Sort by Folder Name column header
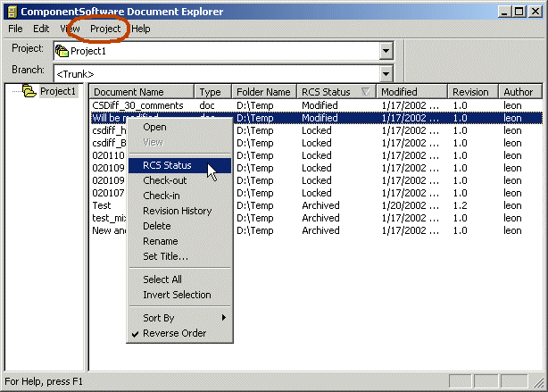548x392 pixels. click(264, 92)
